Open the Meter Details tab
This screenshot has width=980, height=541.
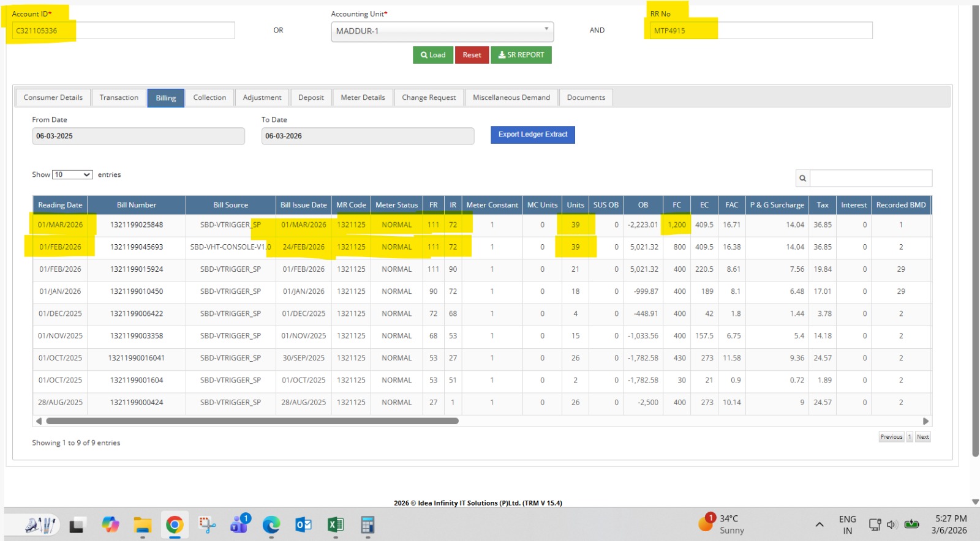(x=363, y=98)
